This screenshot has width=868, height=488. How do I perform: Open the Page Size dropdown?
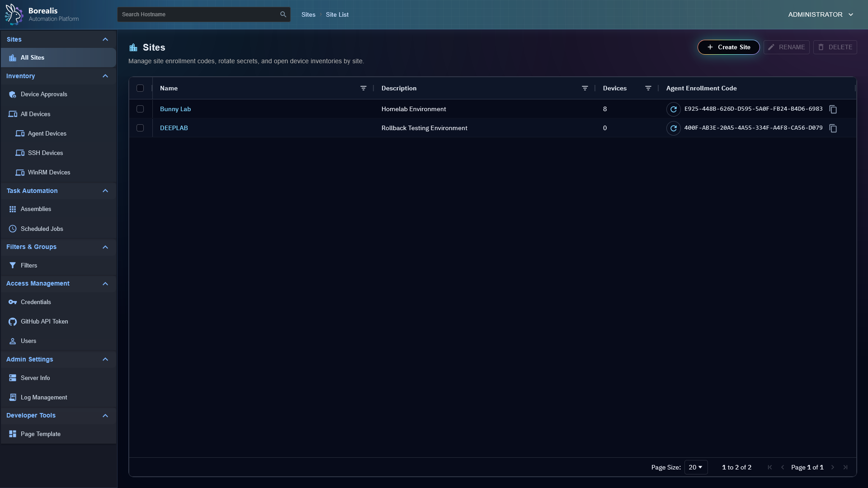[x=695, y=467]
